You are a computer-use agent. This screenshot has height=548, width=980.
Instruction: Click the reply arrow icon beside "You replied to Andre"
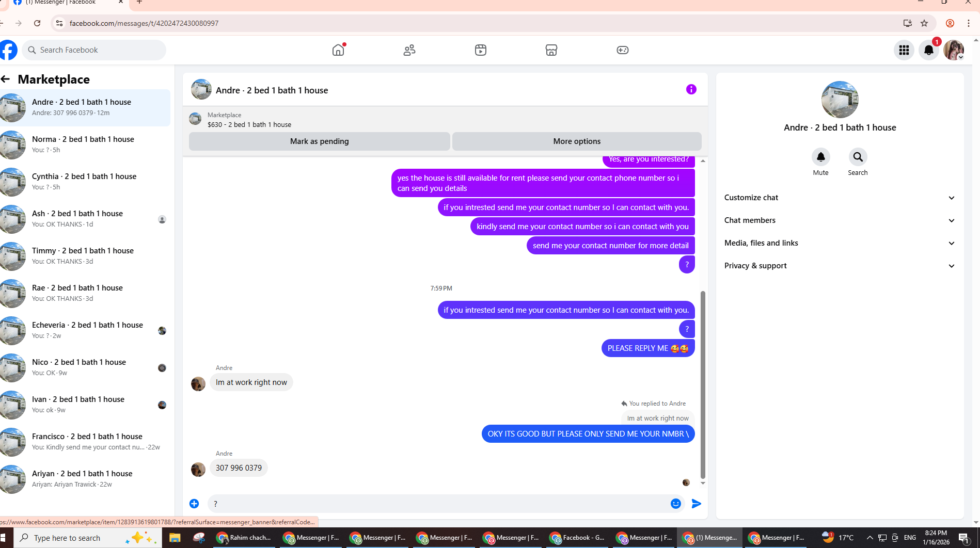pyautogui.click(x=624, y=404)
